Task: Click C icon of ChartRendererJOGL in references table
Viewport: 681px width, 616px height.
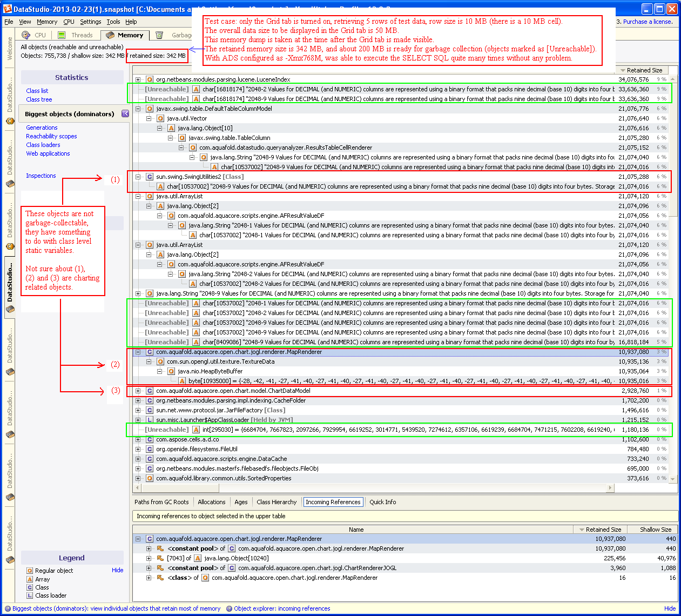Action: click(x=232, y=568)
